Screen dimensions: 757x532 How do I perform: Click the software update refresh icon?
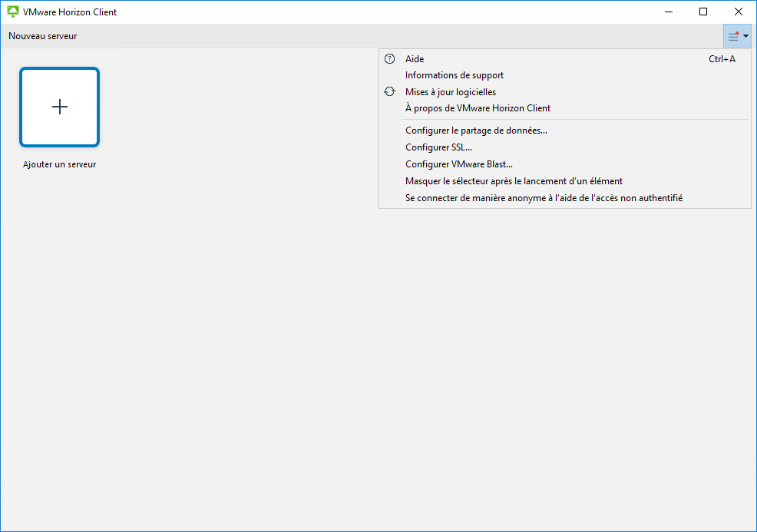click(389, 91)
